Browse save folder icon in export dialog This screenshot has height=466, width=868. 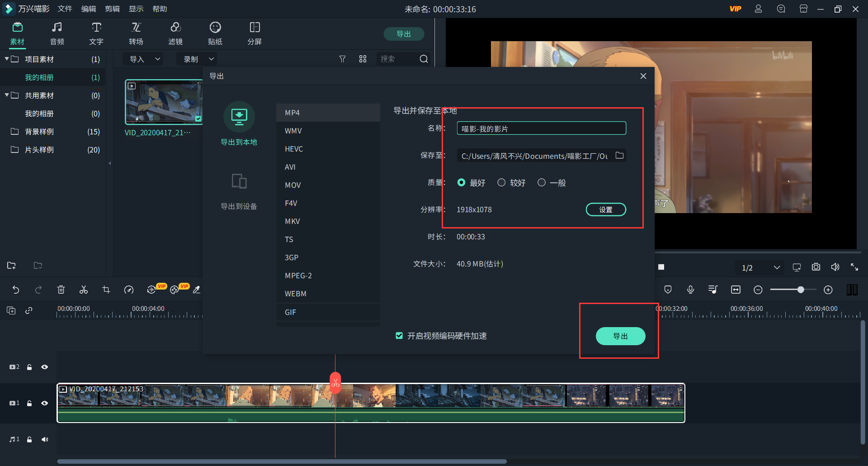(619, 156)
